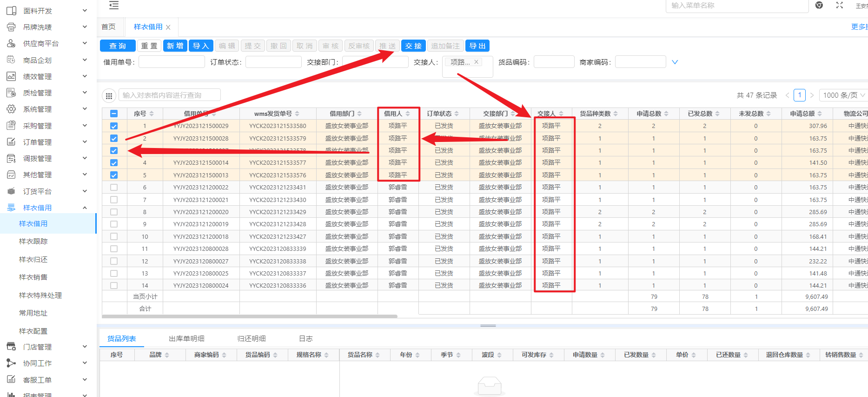Switch to the 出库单明细 tab
868x397 pixels.
click(186, 339)
